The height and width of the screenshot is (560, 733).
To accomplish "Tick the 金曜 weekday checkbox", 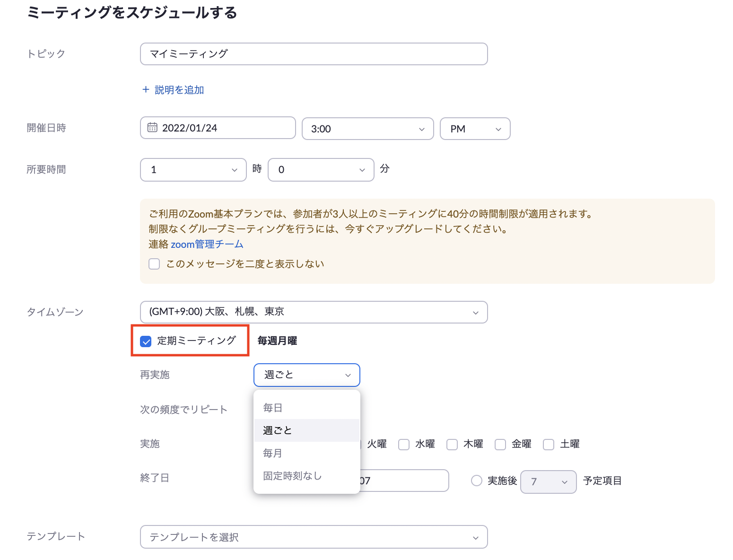I will point(500,445).
